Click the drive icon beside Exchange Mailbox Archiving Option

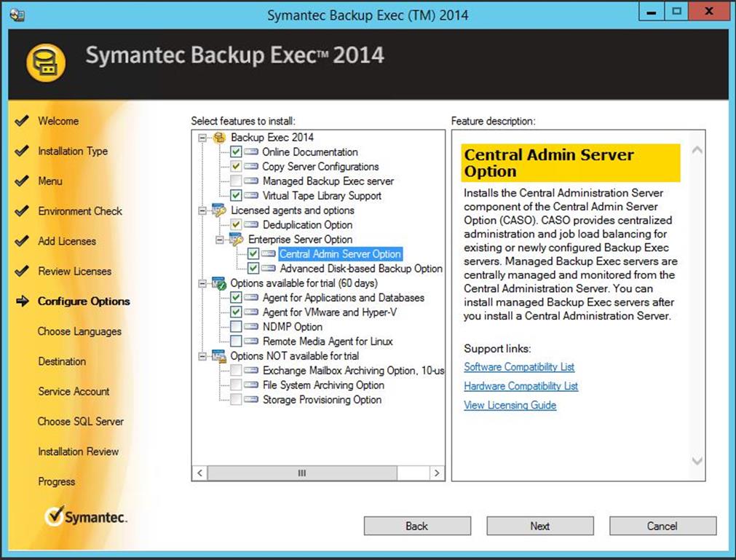click(251, 371)
